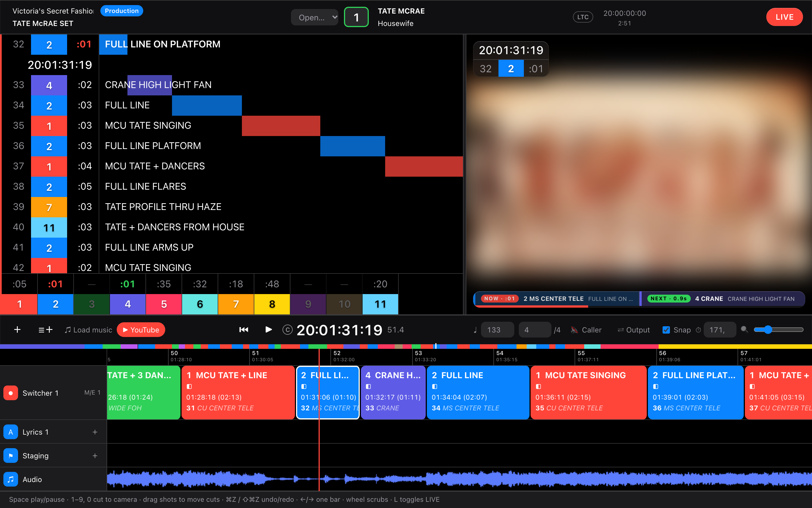Select camera 1 red button
The width and height of the screenshot is (812, 508).
(x=19, y=304)
